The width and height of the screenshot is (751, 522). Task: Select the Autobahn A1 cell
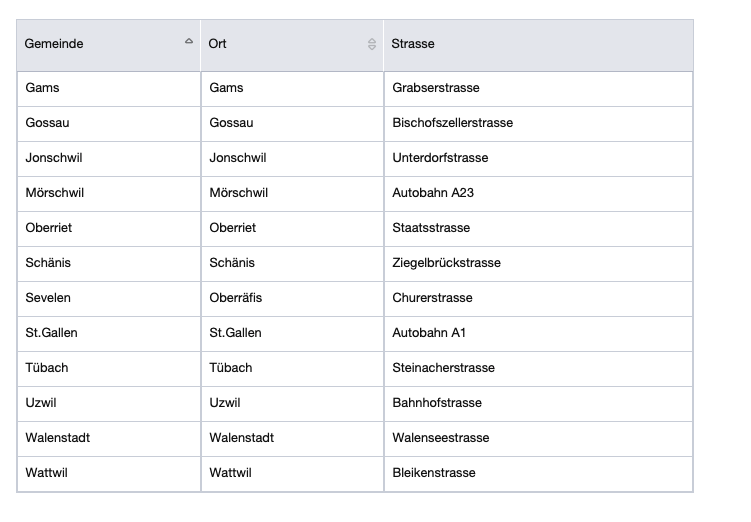click(429, 333)
